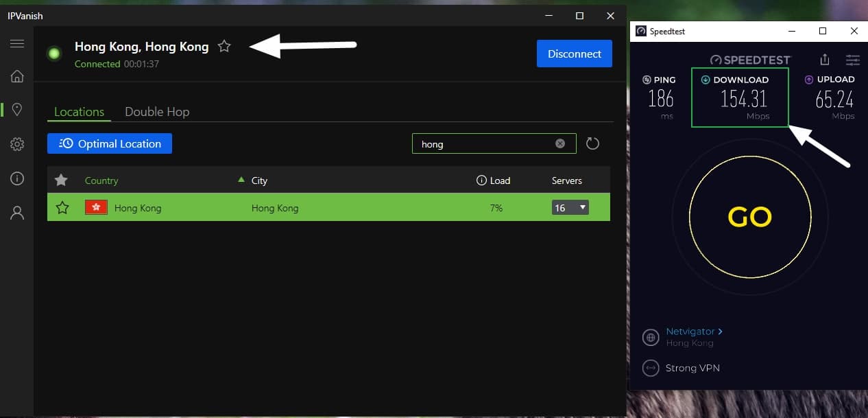The height and width of the screenshot is (418, 868).
Task: Go to the IPVanish home screen icon
Action: (17, 76)
